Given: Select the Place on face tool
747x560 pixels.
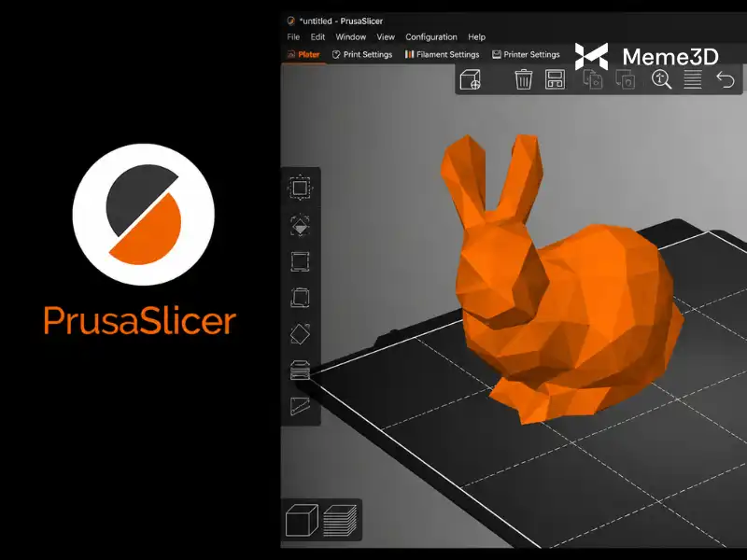Looking at the screenshot, I should click(x=300, y=298).
